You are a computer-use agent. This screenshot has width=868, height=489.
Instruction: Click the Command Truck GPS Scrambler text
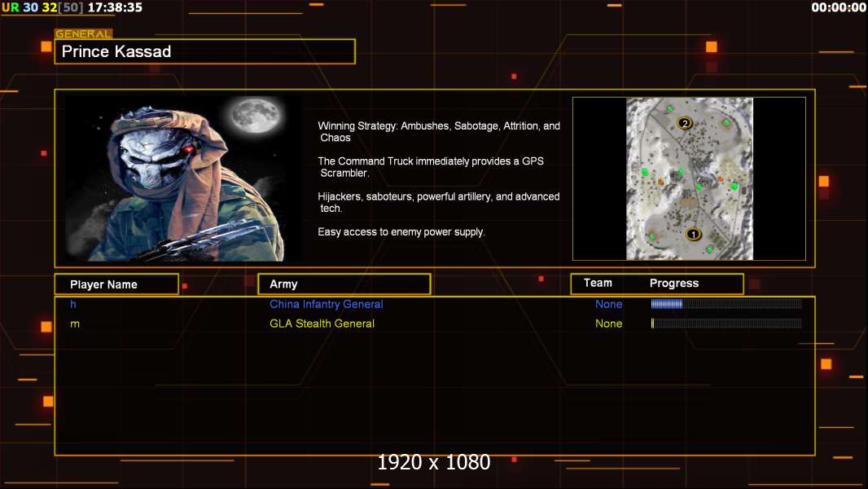[431, 167]
